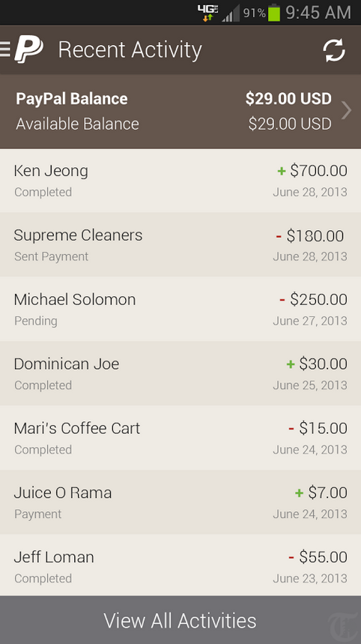The height and width of the screenshot is (644, 361).
Task: Tap the 4G network indicator icon
Action: pyautogui.click(x=208, y=13)
